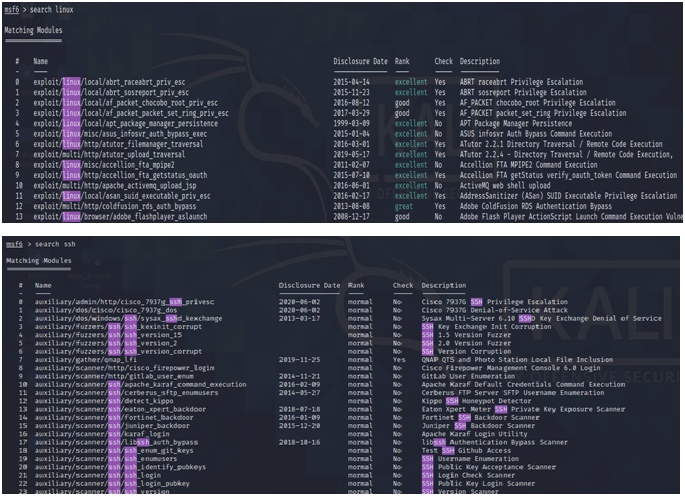Click coldfusion_rds_auth_bypass module name

click(x=115, y=207)
